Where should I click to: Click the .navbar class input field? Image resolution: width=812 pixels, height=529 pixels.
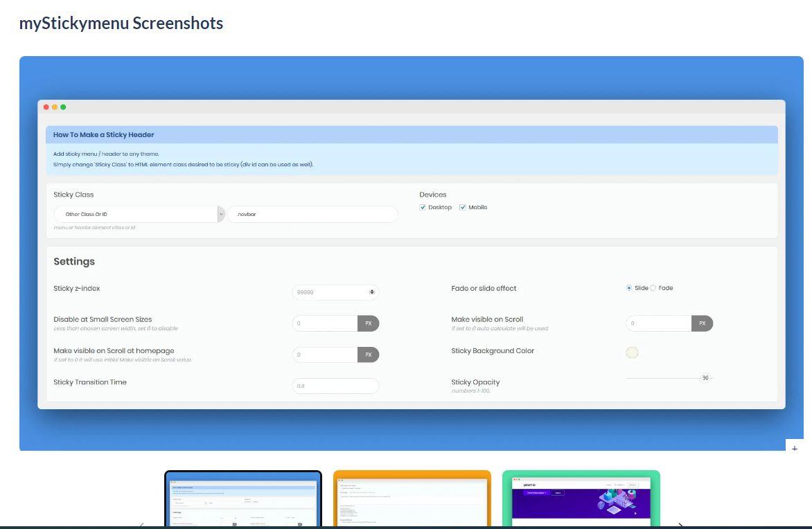312,214
